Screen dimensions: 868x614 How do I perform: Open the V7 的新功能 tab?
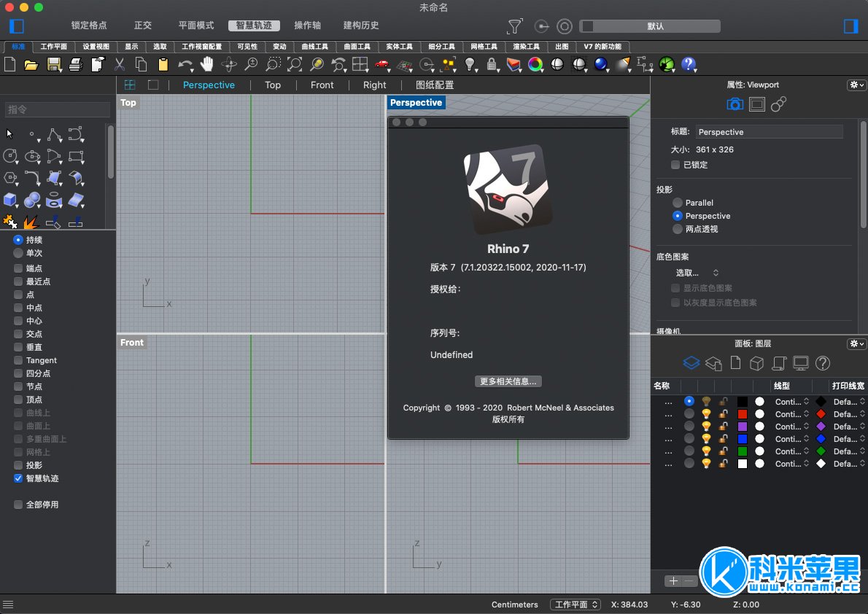coord(602,47)
